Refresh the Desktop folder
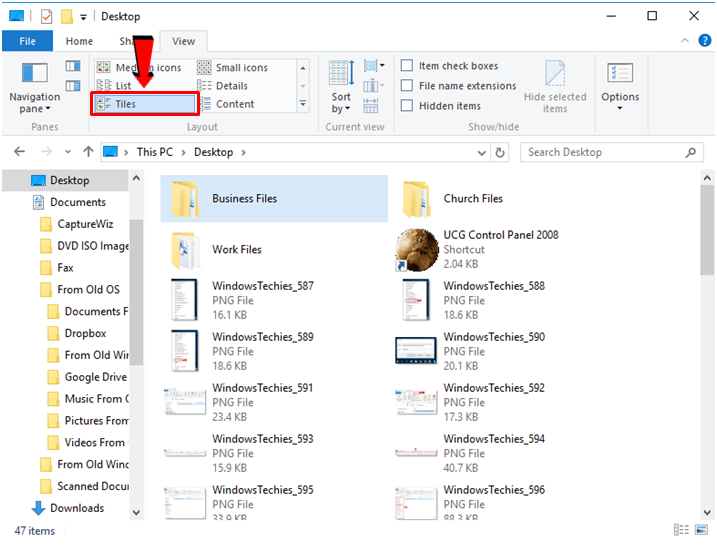This screenshot has width=717, height=548. tap(500, 152)
